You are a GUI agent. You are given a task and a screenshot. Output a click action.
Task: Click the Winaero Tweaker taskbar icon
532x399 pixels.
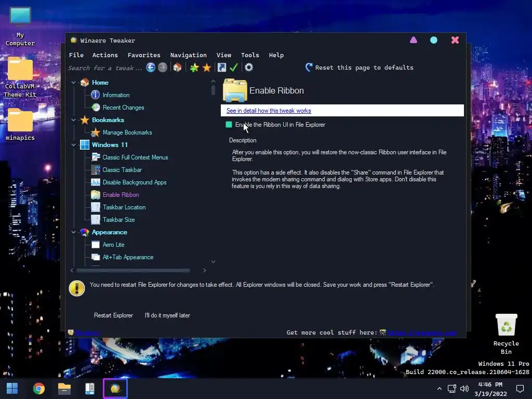coord(115,389)
